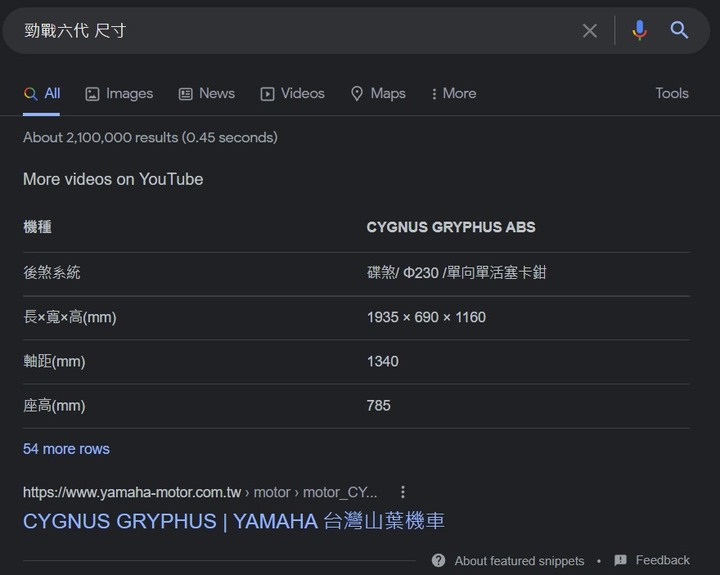Click the magnifying glass search button

pyautogui.click(x=679, y=30)
